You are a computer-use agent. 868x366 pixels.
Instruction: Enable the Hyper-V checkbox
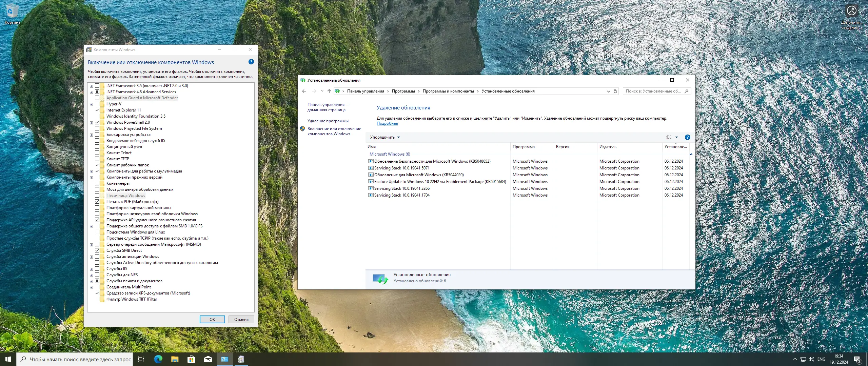[x=97, y=104]
